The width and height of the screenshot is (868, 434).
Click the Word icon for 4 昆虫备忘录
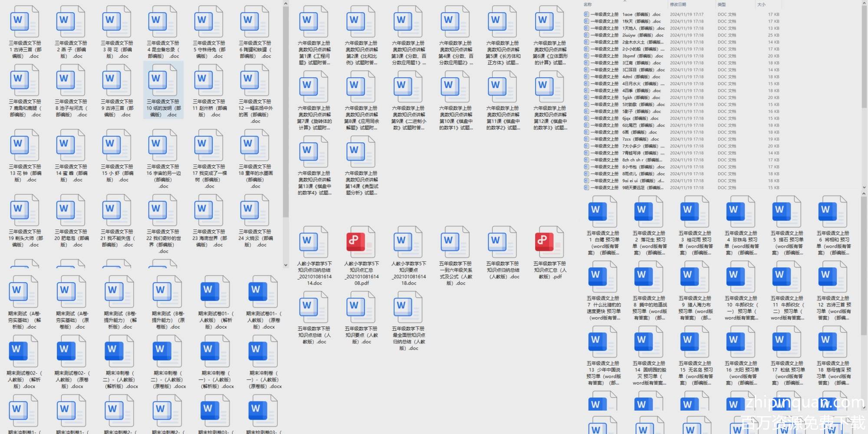pos(162,22)
